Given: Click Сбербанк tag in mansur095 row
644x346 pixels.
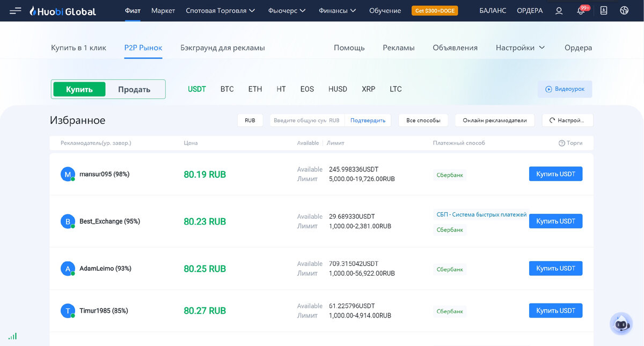Looking at the screenshot, I should [450, 175].
